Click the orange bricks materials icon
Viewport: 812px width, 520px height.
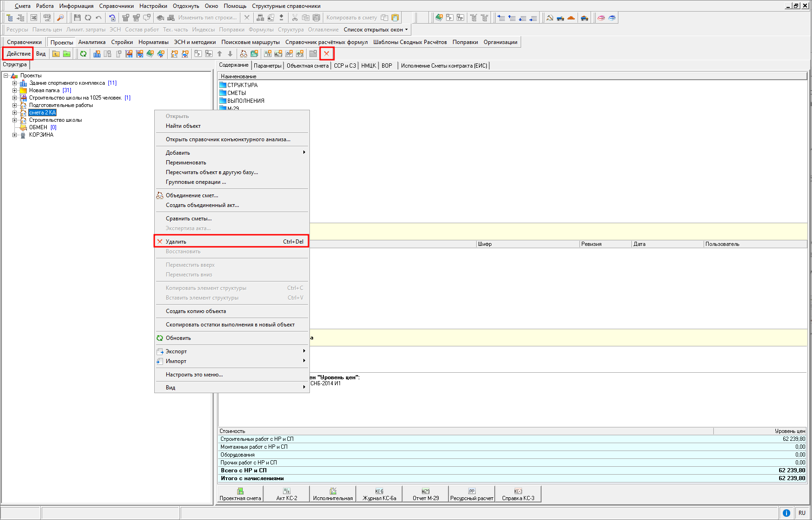tap(572, 18)
